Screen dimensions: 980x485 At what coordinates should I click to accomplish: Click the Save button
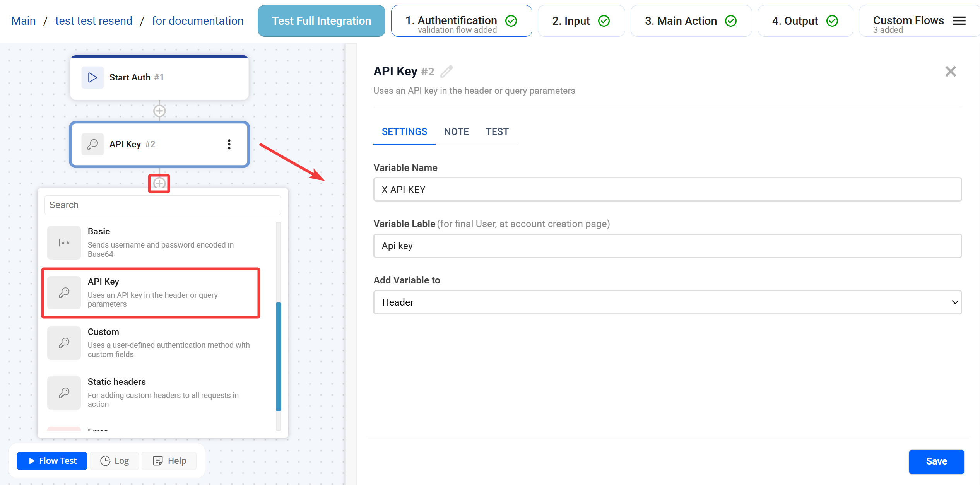pos(936,461)
